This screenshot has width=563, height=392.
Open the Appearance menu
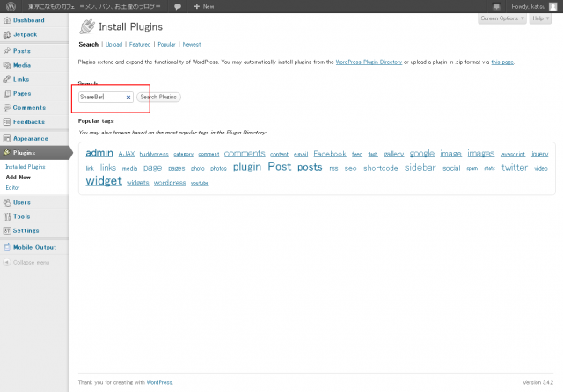(31, 139)
